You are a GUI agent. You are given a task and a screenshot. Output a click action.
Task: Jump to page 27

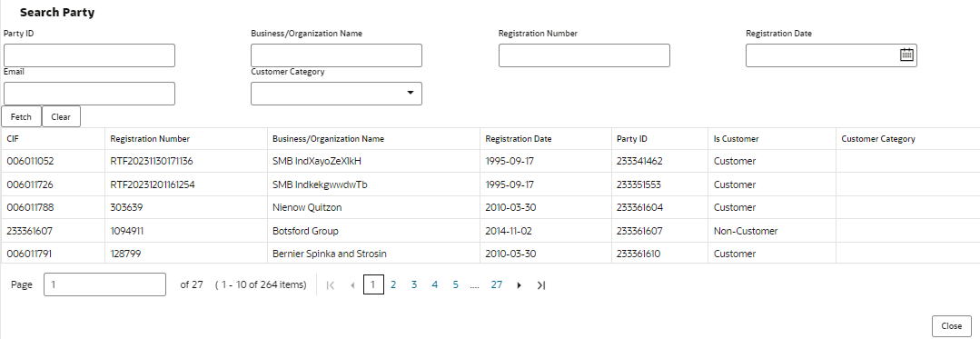point(496,284)
